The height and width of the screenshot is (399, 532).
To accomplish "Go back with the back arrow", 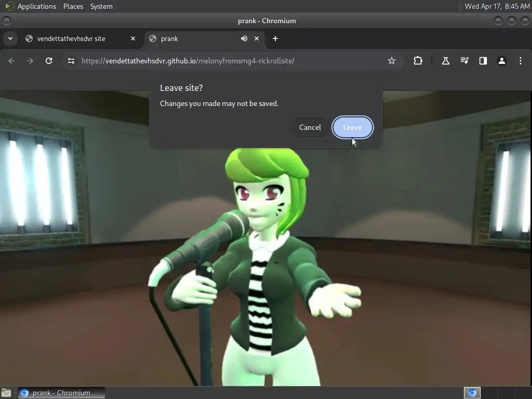I will (x=11, y=61).
